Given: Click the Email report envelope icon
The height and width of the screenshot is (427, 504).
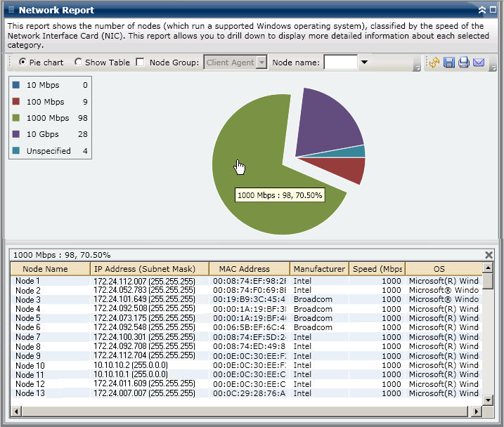Looking at the screenshot, I should pos(479,63).
